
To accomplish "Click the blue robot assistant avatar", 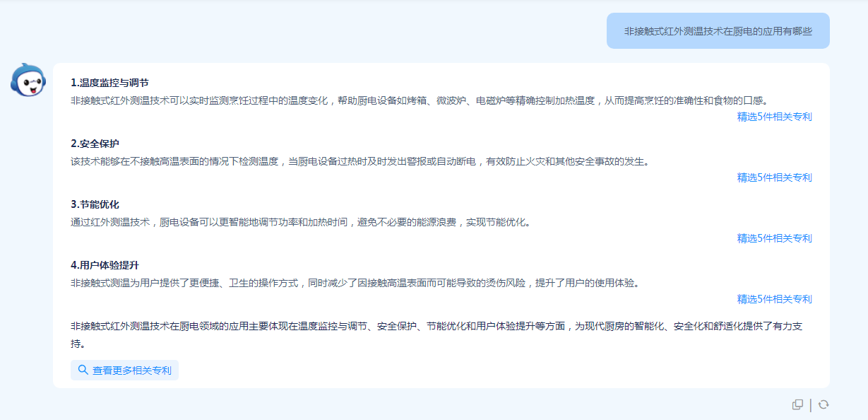I will point(28,80).
